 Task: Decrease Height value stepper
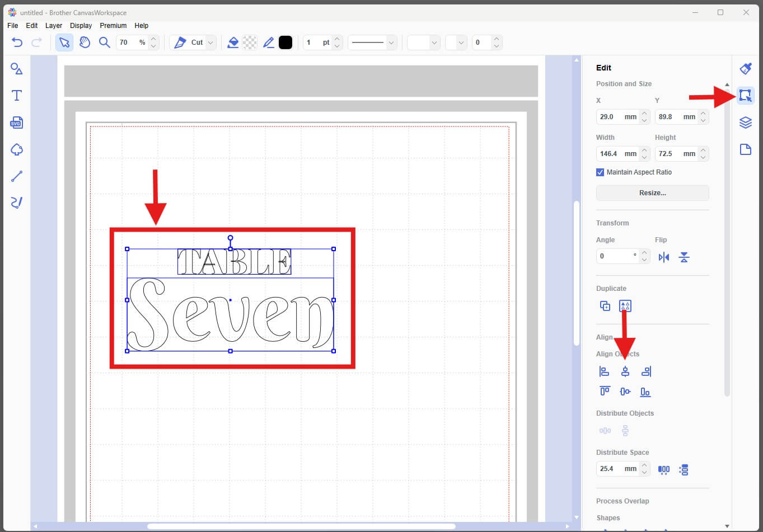[x=703, y=158]
